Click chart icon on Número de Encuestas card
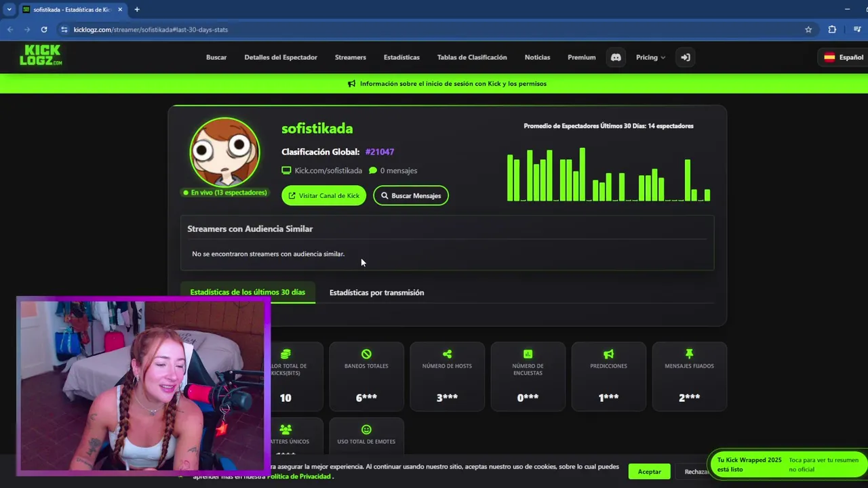 click(528, 354)
